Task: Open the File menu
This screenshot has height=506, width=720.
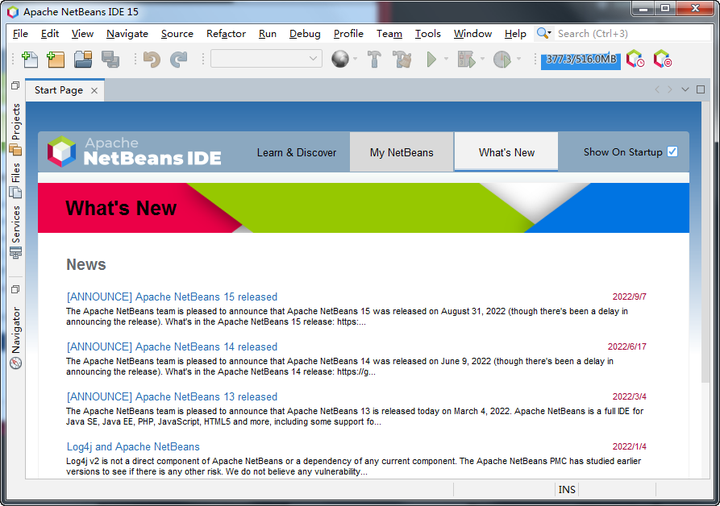Action: tap(20, 34)
